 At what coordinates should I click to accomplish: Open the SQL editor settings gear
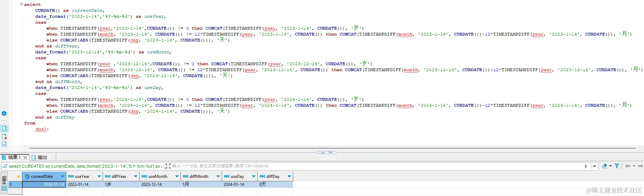click(x=4, y=113)
